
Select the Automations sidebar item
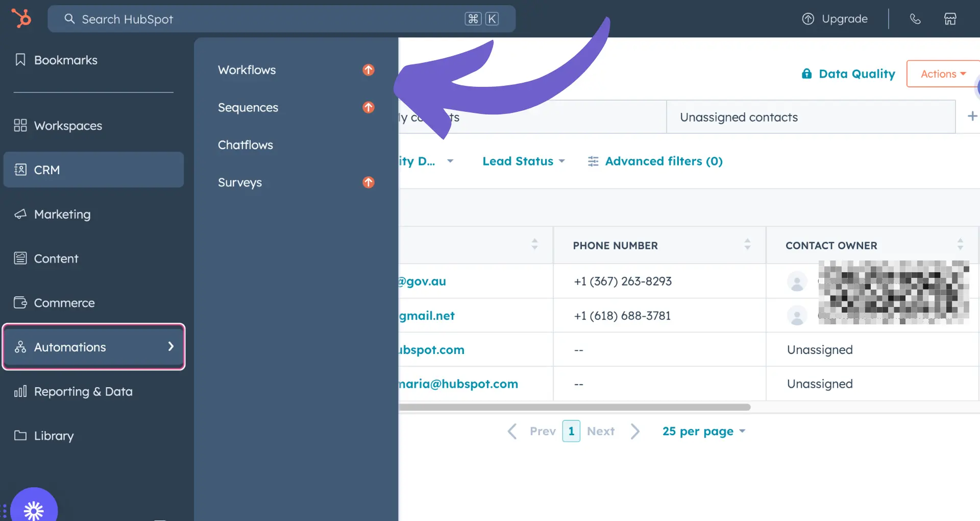(93, 347)
